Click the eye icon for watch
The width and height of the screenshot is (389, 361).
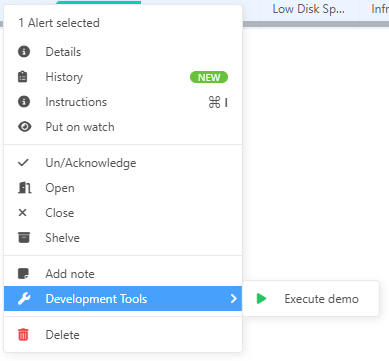click(x=25, y=127)
